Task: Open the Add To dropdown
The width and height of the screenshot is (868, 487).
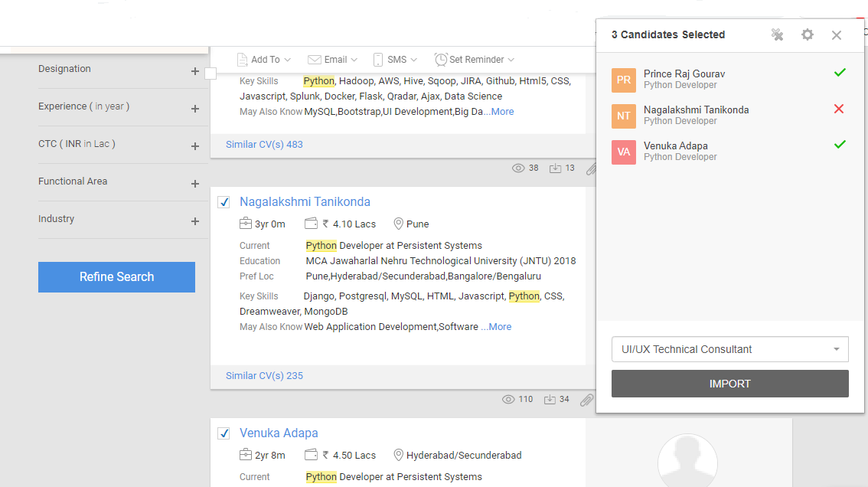Action: tap(264, 59)
